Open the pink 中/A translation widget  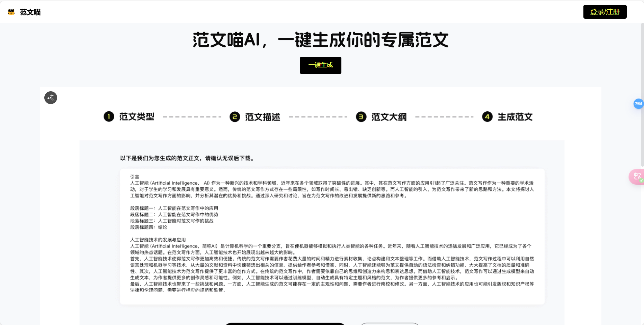(x=637, y=176)
